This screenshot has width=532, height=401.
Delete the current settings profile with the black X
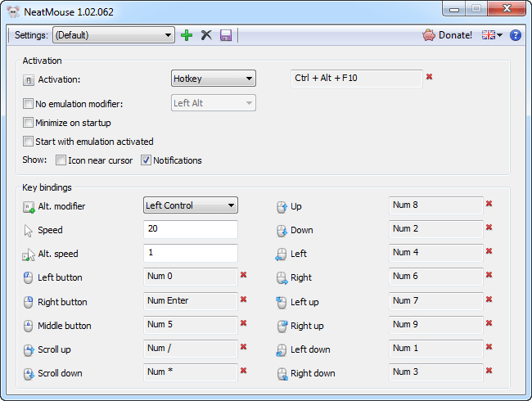pos(206,35)
